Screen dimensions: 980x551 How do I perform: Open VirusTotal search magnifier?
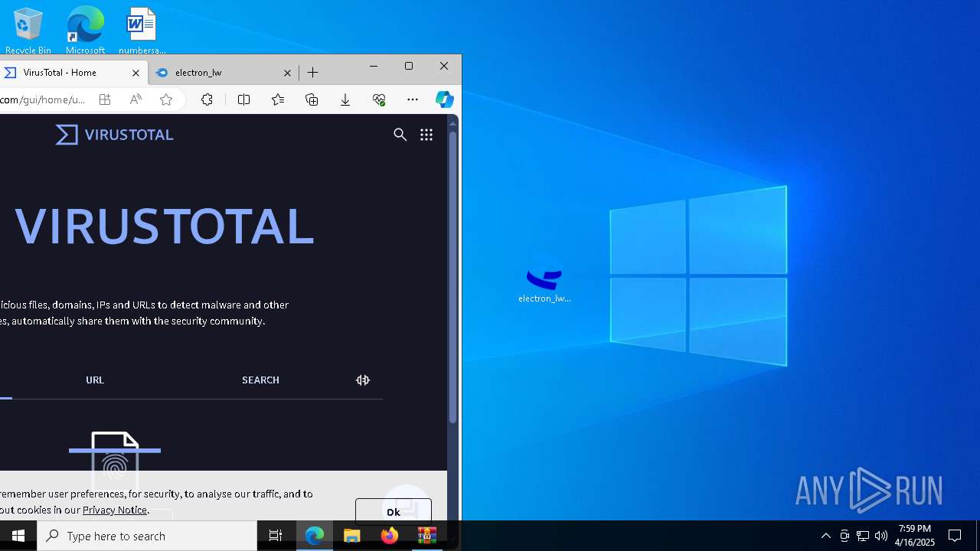click(400, 135)
